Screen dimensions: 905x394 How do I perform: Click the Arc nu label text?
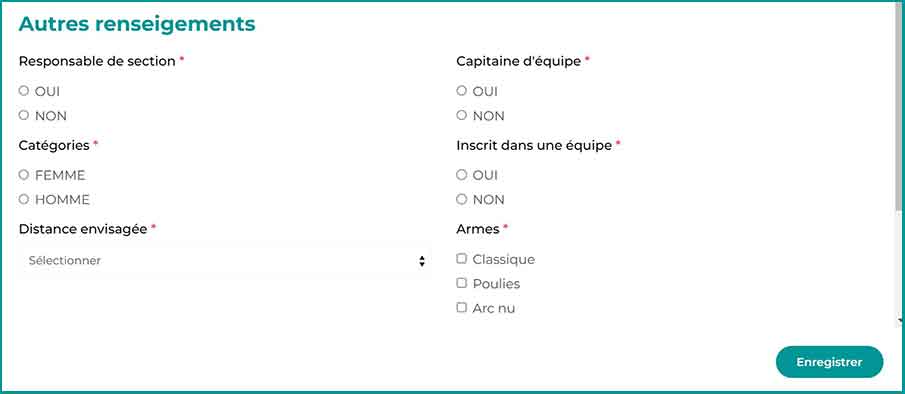(x=493, y=309)
